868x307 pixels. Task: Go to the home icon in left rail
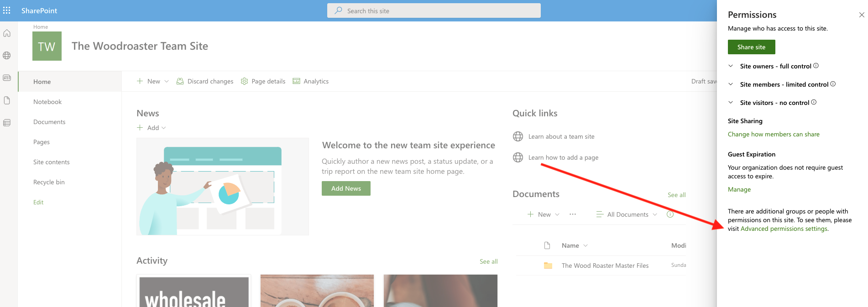pyautogui.click(x=7, y=33)
